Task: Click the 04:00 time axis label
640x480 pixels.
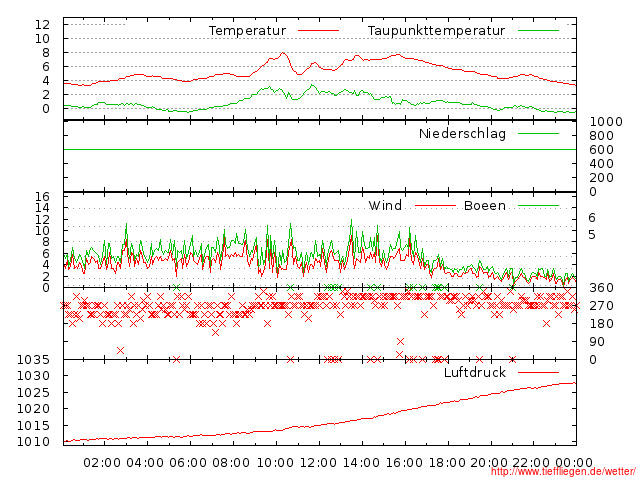Action: click(145, 463)
